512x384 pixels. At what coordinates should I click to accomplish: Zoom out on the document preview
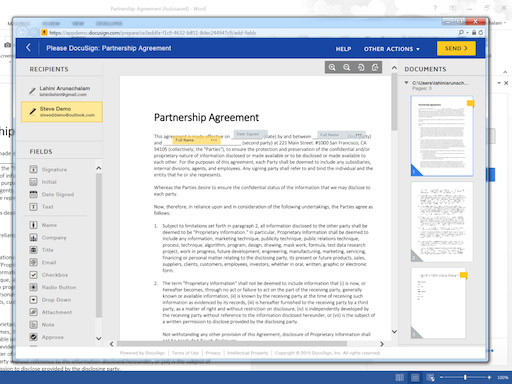coord(347,67)
